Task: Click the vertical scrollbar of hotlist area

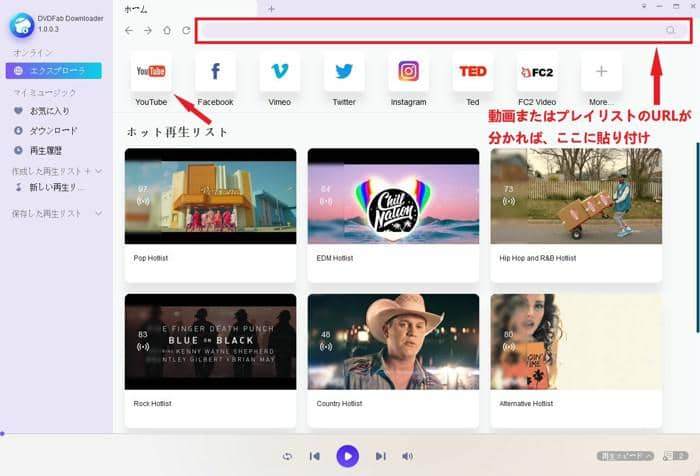Action: click(x=697, y=238)
